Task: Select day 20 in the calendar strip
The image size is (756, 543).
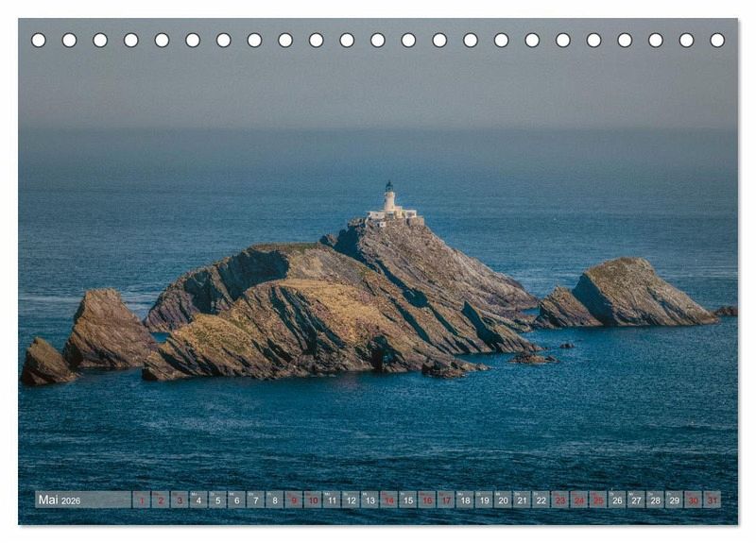Action: point(504,500)
